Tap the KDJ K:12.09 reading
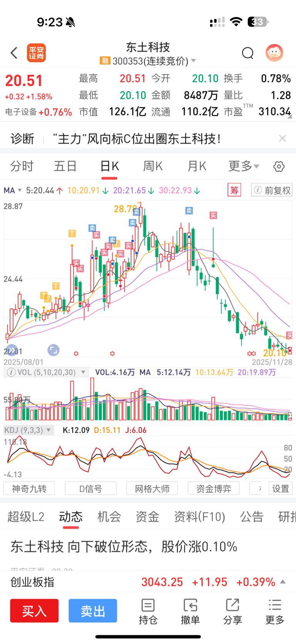296x644 pixels. (x=76, y=430)
